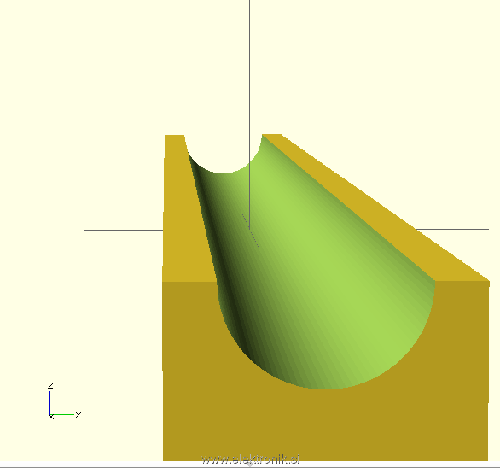Viewport: 500px width, 468px height.
Task: Click the dotted axis line at the origin
Action: (x=250, y=231)
